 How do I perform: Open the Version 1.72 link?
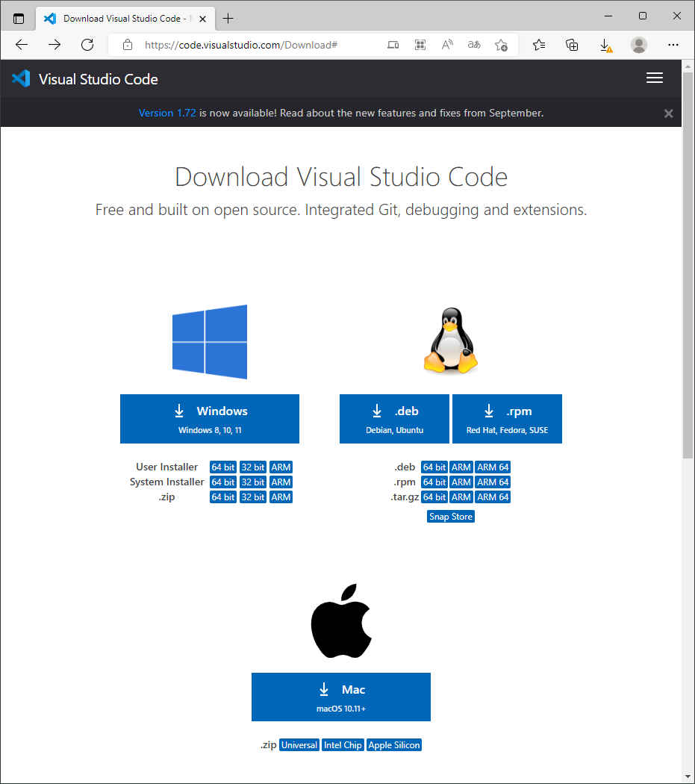pos(167,113)
